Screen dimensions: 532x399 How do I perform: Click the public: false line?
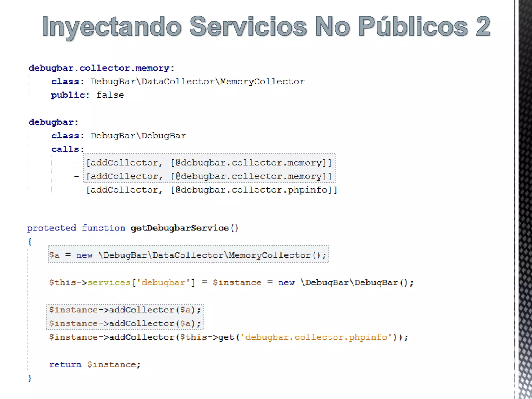[x=88, y=95]
